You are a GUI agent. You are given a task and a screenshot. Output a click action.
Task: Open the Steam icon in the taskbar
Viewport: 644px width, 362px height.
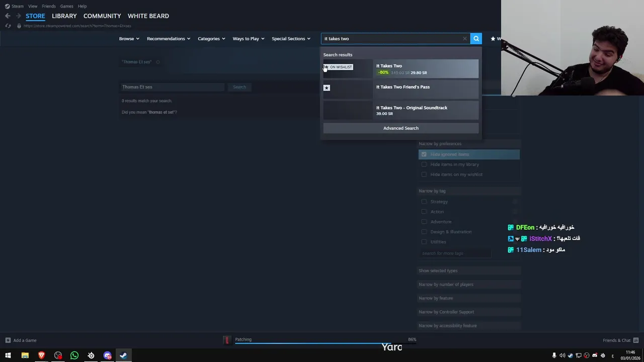tap(123, 355)
